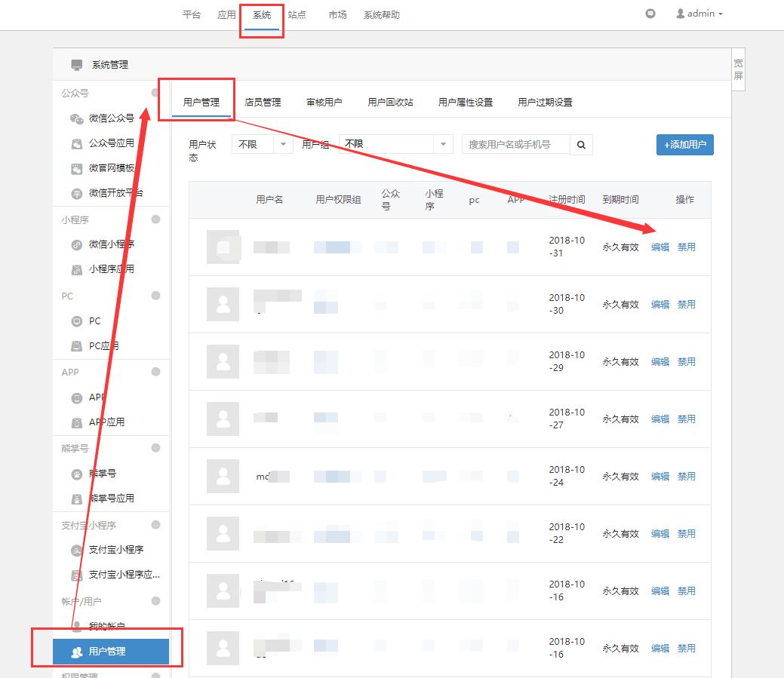This screenshot has width=784, height=678.
Task: Open the message bubble icon near admin
Action: (x=650, y=14)
